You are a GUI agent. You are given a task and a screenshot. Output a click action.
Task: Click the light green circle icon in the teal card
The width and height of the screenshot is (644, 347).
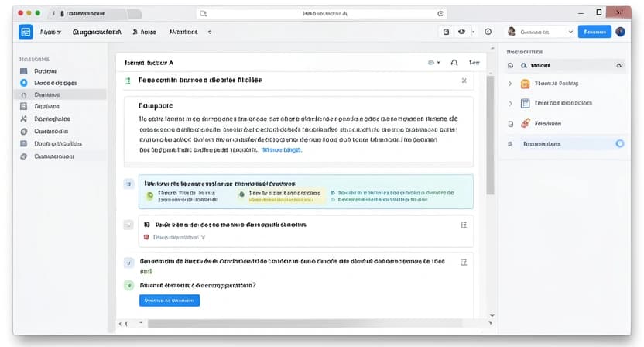pyautogui.click(x=150, y=195)
